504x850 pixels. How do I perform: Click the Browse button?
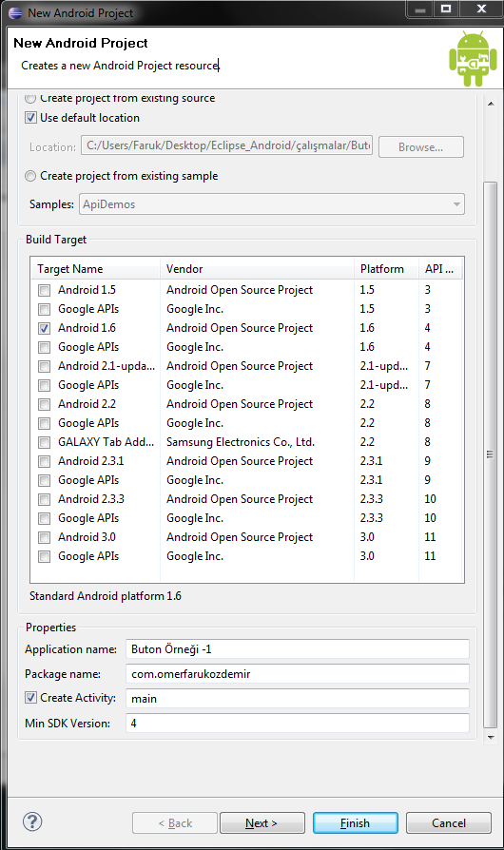click(421, 147)
